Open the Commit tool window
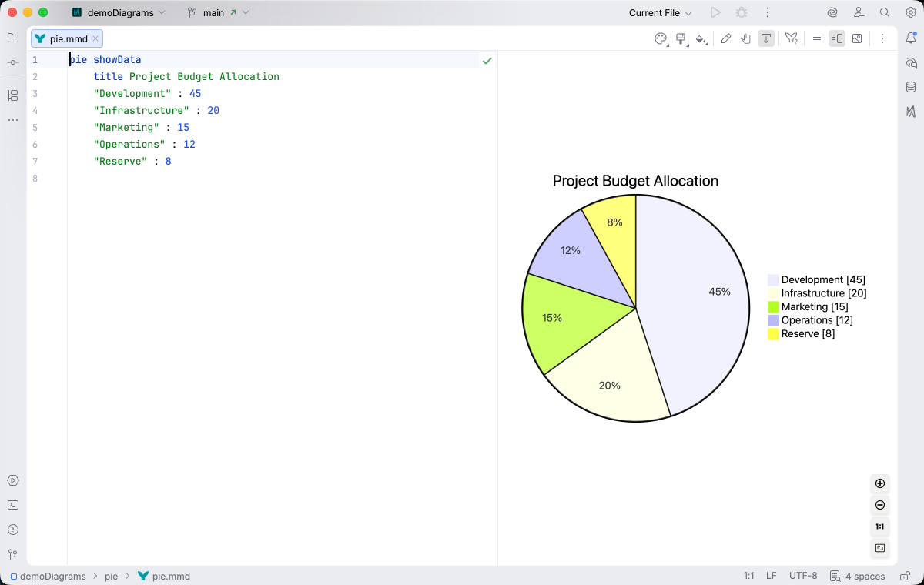Image resolution: width=924 pixels, height=585 pixels. click(13, 62)
